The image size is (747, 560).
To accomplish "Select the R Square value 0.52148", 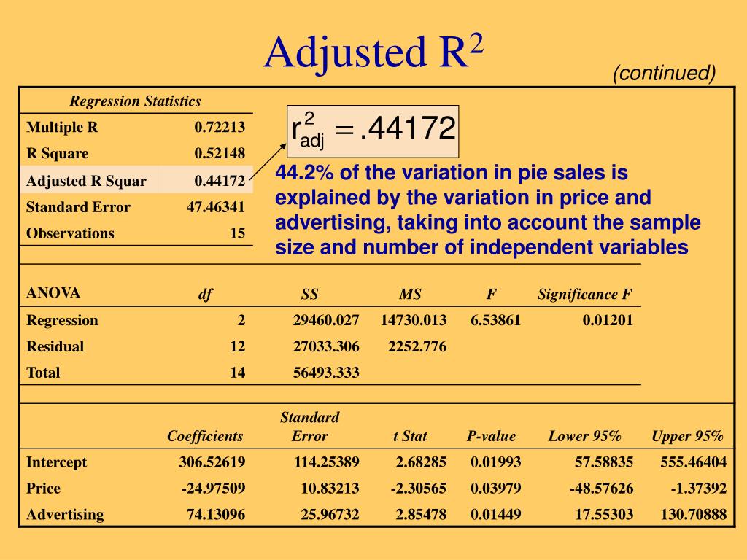I will click(x=220, y=153).
